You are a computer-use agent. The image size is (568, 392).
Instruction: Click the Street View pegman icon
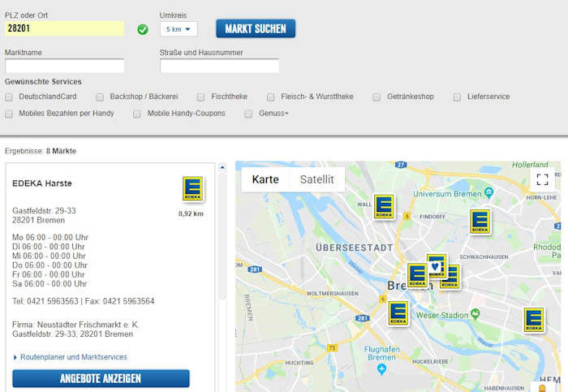tap(542, 388)
